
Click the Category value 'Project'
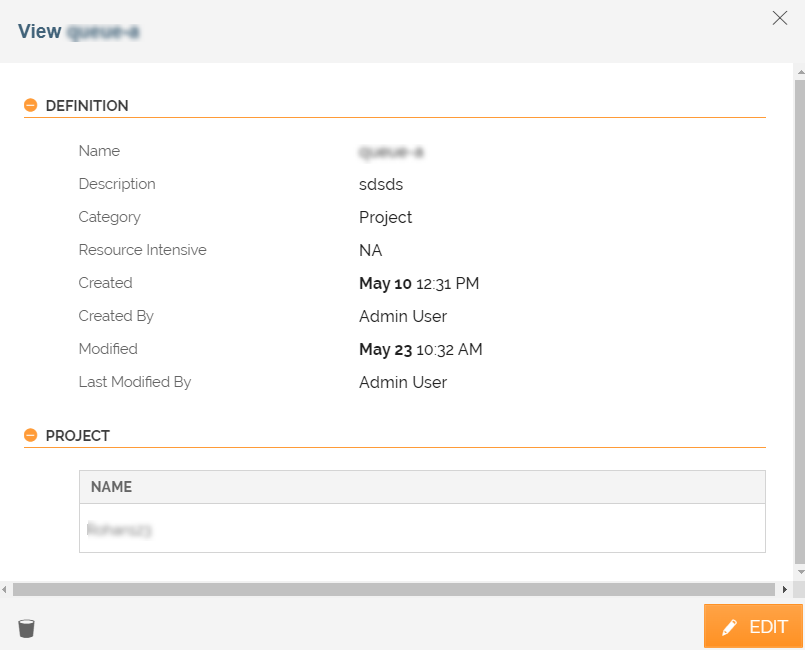pos(385,217)
